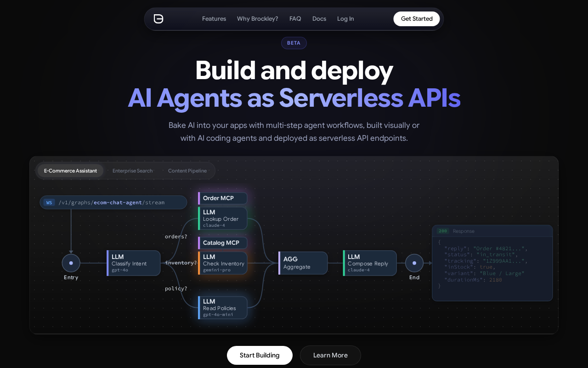Select the Compose Reply LLM node
This screenshot has width=588, height=368.
coord(370,263)
